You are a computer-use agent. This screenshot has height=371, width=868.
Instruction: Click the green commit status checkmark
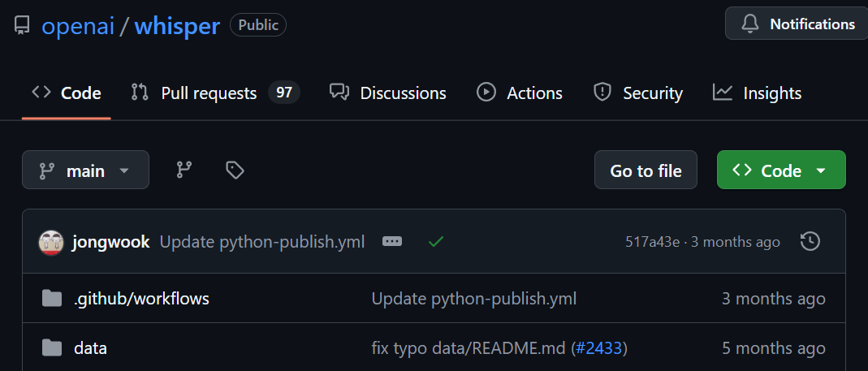coord(436,241)
